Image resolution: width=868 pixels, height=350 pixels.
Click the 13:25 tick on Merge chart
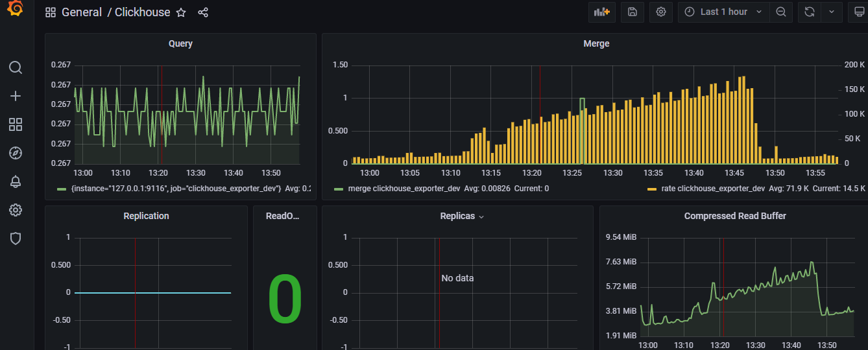coord(572,173)
